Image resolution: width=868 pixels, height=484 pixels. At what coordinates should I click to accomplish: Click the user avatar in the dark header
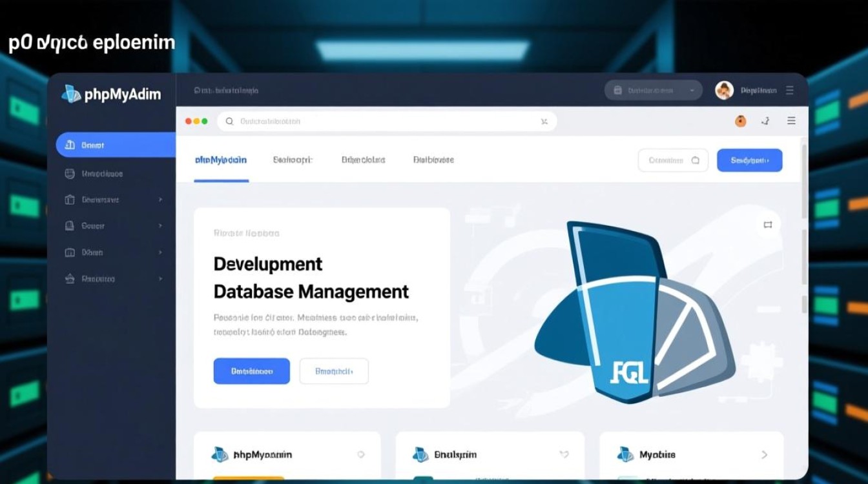[724, 90]
